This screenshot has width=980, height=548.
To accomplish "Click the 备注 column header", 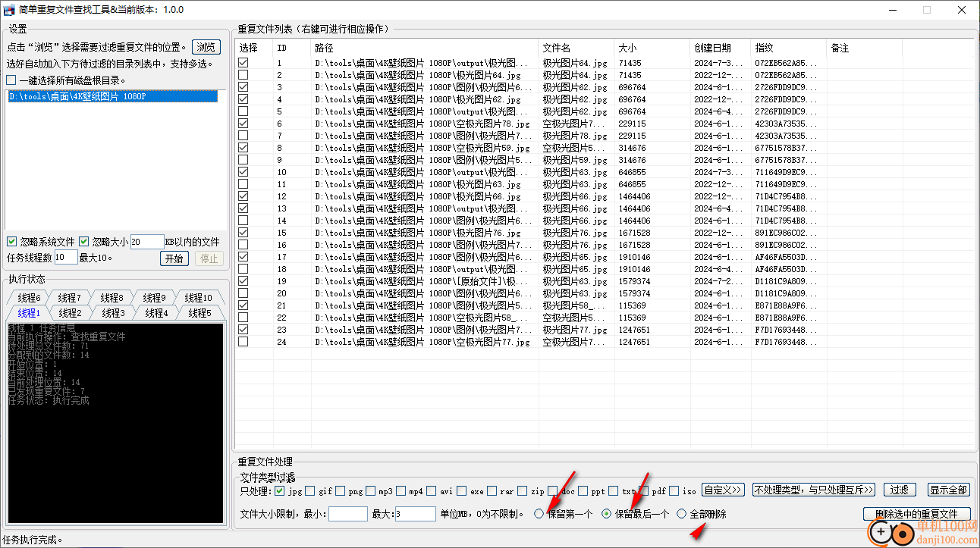I will tap(865, 48).
